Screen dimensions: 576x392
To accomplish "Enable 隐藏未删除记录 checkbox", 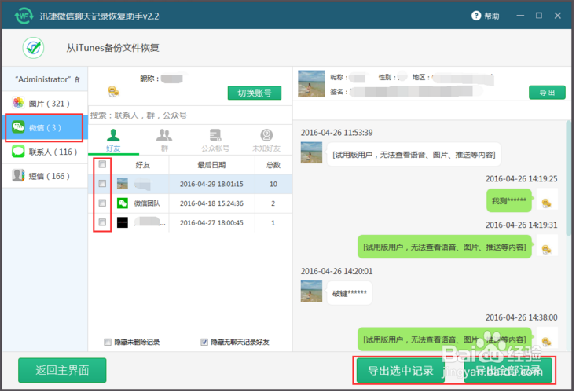I will [x=108, y=342].
